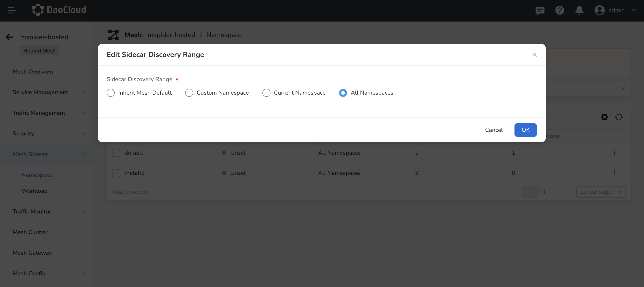
Task: Click the three-dot menu for default namespace
Action: [x=614, y=152]
